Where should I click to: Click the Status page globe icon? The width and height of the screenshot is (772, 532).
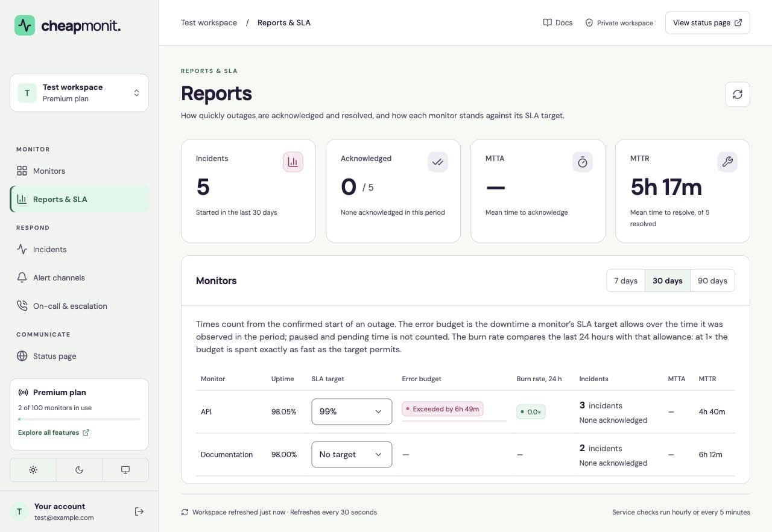pos(22,356)
